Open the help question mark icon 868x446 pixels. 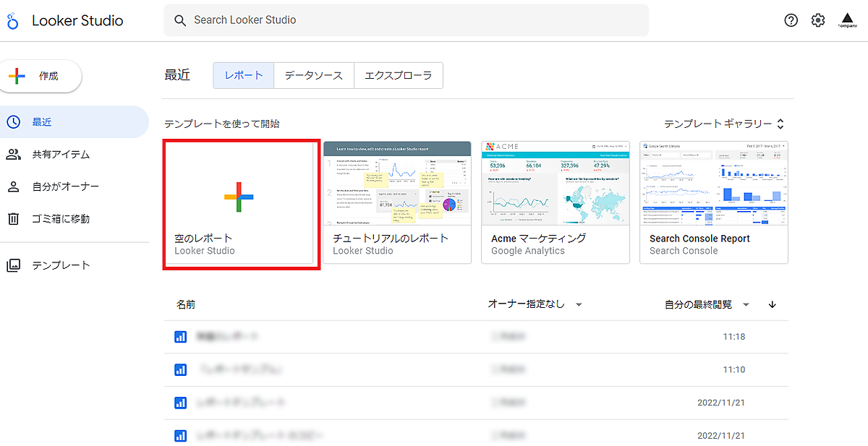point(791,20)
